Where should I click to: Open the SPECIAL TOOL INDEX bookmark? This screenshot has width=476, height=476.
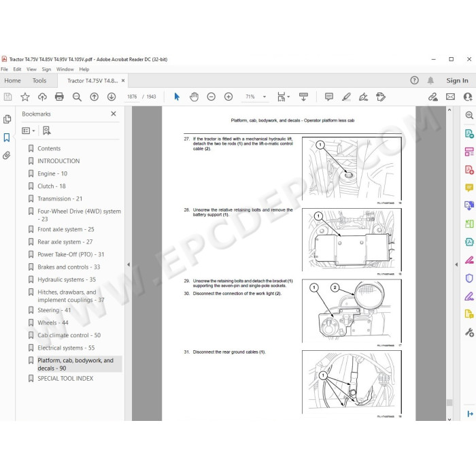pos(65,379)
